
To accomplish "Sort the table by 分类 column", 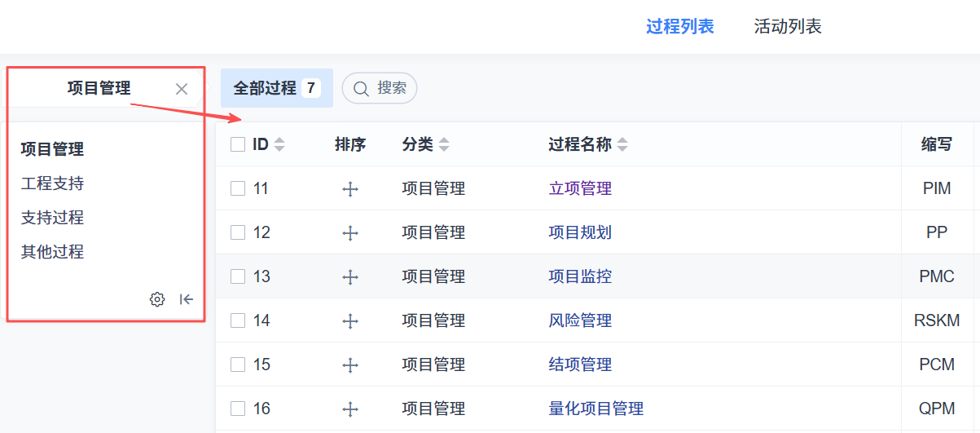I will 444,145.
